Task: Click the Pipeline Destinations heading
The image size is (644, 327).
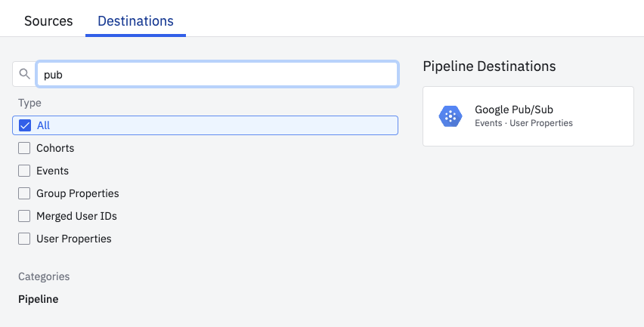Action: coord(489,66)
